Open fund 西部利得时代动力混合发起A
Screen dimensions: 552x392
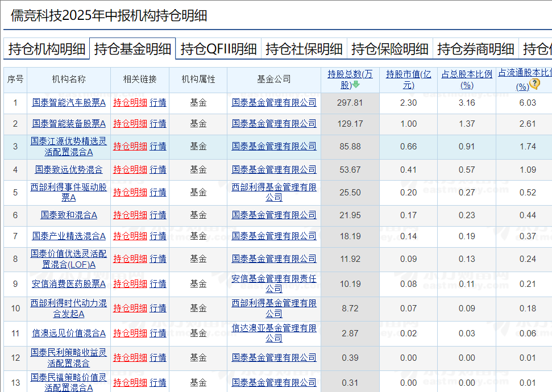pyautogui.click(x=69, y=308)
